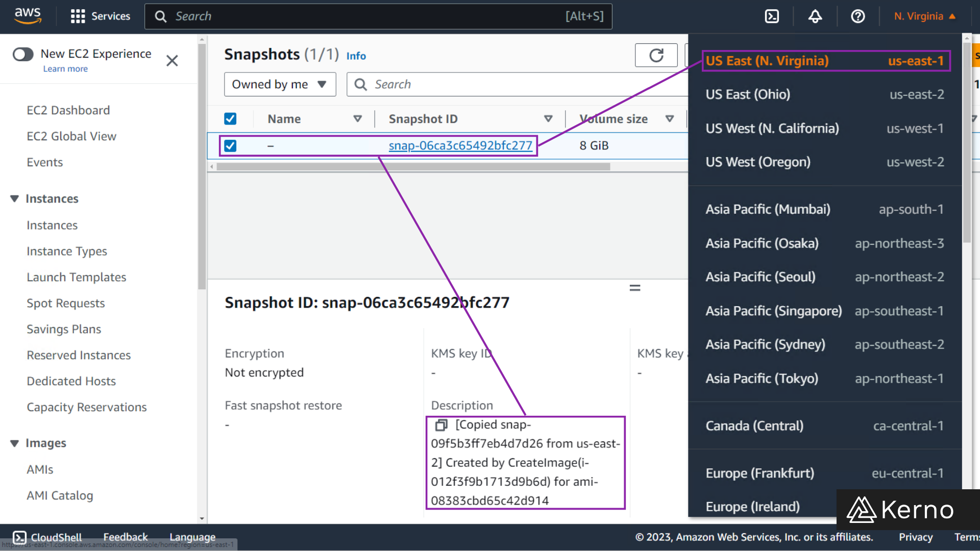Go to EC2 Dashboard
The height and width of the screenshot is (551, 980).
pyautogui.click(x=68, y=110)
